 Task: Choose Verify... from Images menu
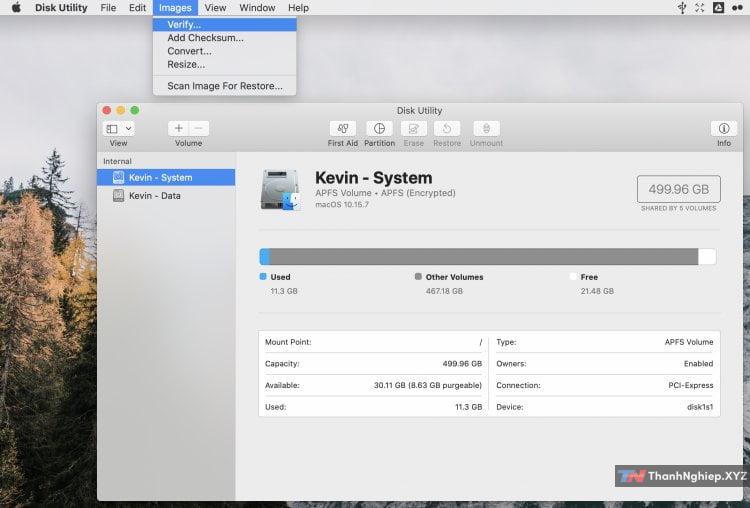tap(184, 24)
